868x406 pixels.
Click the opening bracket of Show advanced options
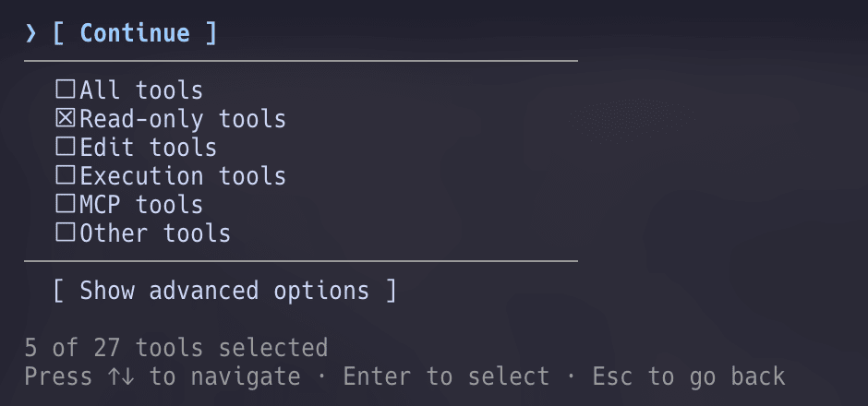(x=59, y=291)
